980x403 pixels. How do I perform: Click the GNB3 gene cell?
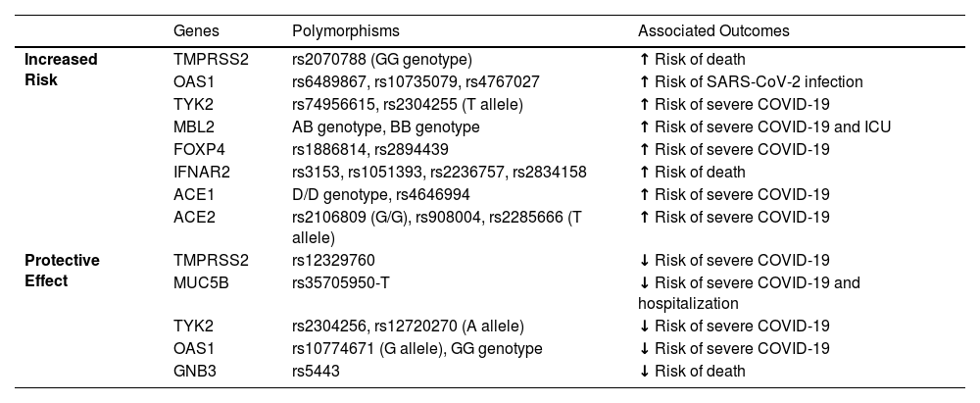194,371
